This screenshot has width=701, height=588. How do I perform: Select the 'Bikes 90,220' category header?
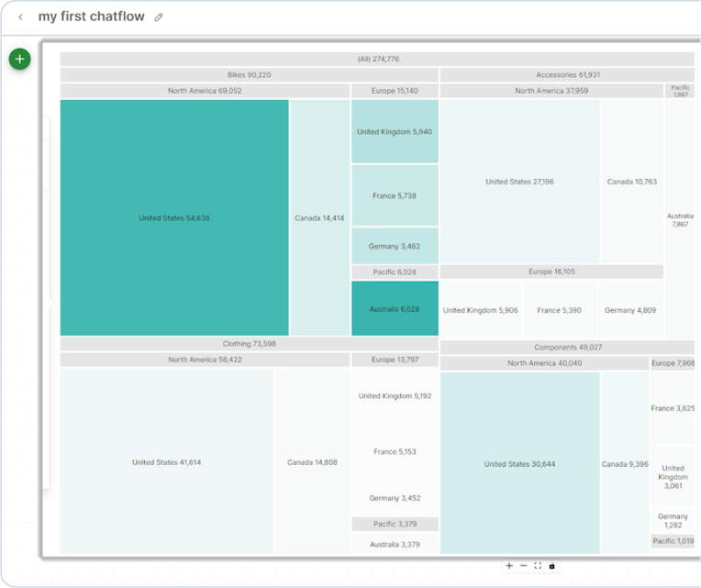249,74
